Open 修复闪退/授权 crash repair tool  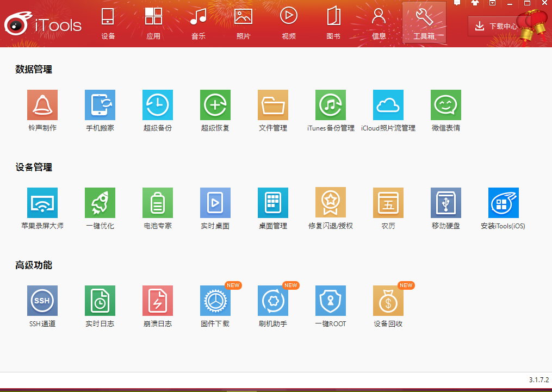pos(331,203)
